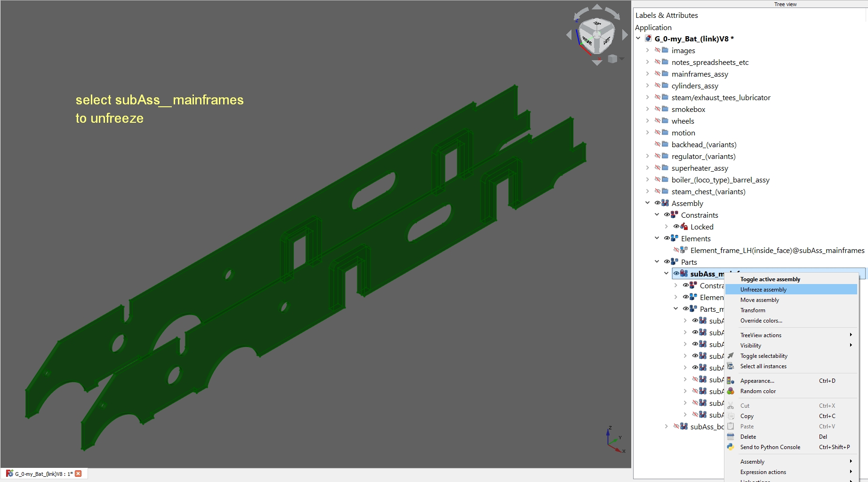The width and height of the screenshot is (868, 482).
Task: Click the red lock icon on the Locked node
Action: coord(683,226)
